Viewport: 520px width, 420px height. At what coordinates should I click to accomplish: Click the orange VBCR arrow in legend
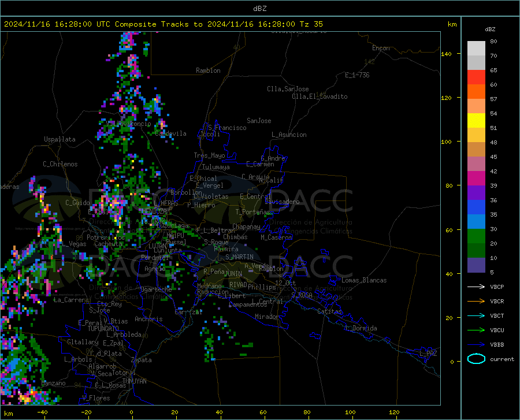[x=476, y=301]
